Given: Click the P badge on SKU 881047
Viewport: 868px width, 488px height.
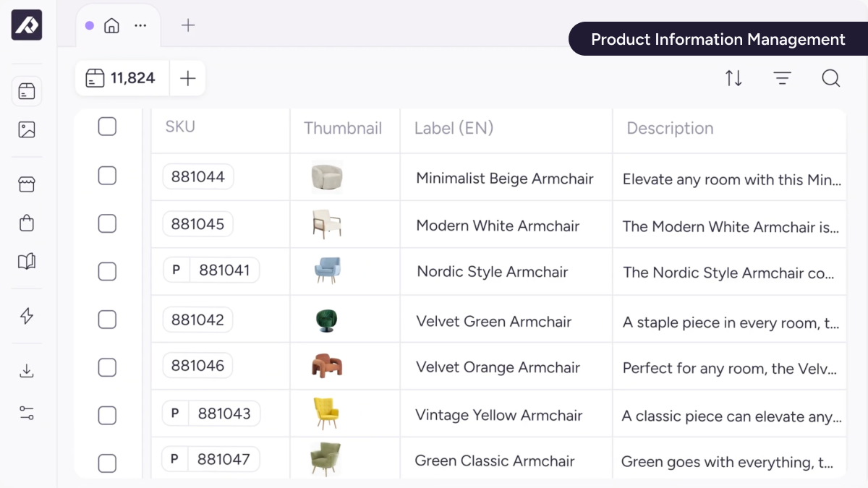Looking at the screenshot, I should coord(174,459).
